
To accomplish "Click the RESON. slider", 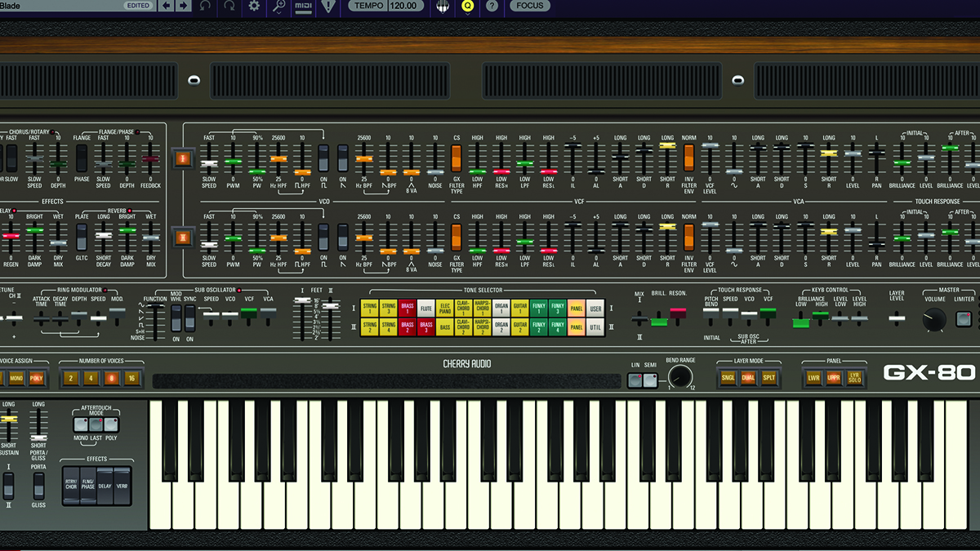I will 678,318.
